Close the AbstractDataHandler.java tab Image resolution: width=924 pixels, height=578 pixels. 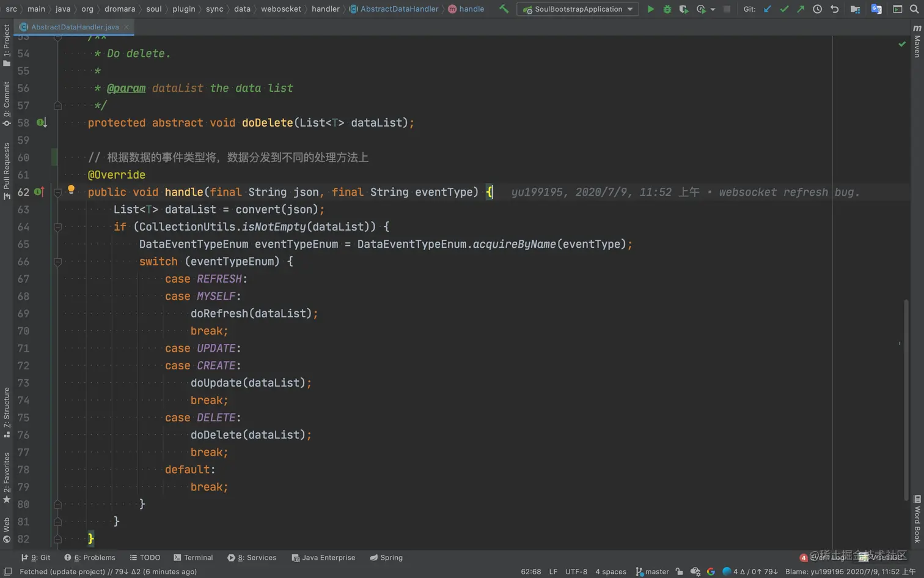click(x=127, y=27)
